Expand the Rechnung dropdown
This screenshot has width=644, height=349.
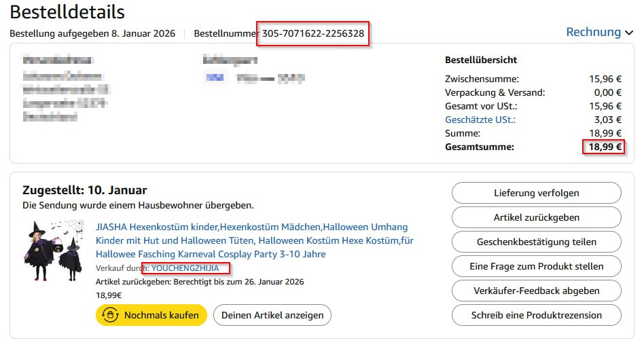tap(599, 32)
